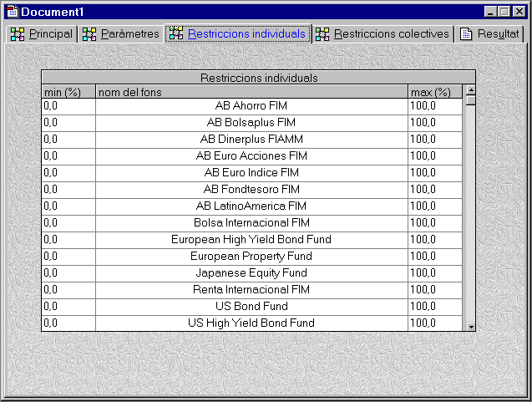This screenshot has width=532, height=402.
Task: Edit max value for European Property Fund
Action: (435, 257)
